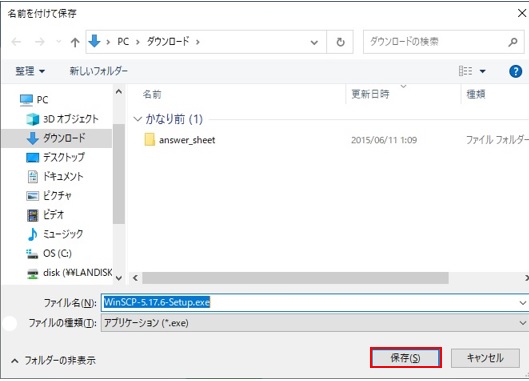This screenshot has width=529, height=381.
Task: Sort by 種類 column header
Action: pyautogui.click(x=476, y=94)
